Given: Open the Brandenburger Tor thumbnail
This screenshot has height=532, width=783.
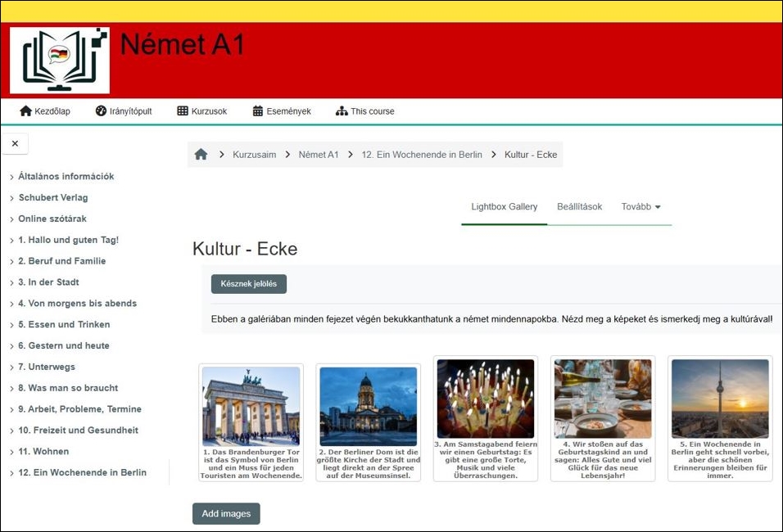Looking at the screenshot, I should point(251,406).
